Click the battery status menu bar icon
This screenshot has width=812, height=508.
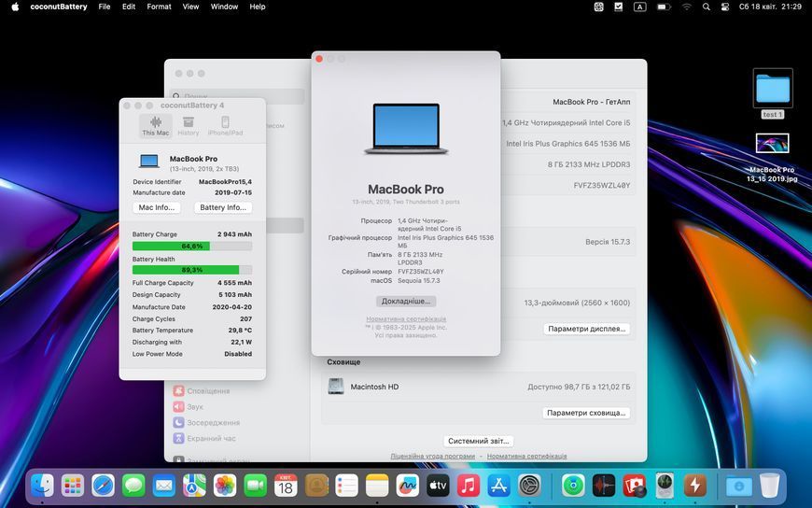(664, 7)
